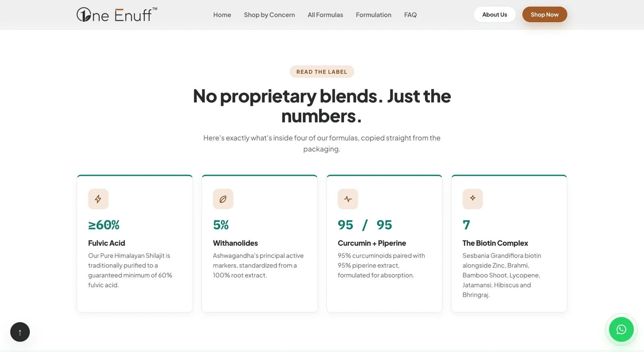Click the Shop Now button

(x=545, y=14)
